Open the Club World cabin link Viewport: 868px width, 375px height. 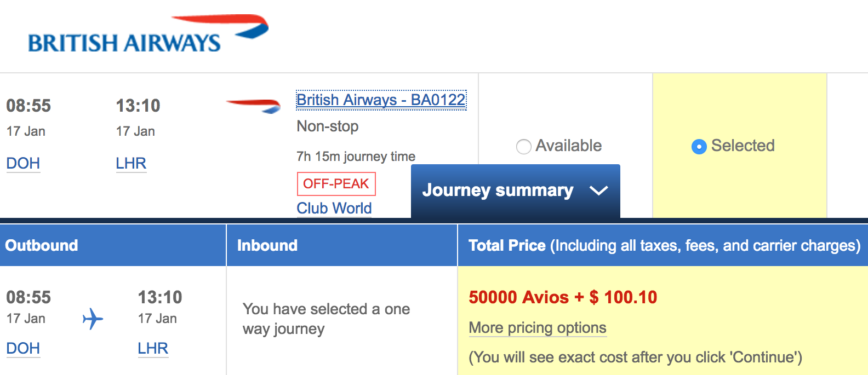pos(334,208)
